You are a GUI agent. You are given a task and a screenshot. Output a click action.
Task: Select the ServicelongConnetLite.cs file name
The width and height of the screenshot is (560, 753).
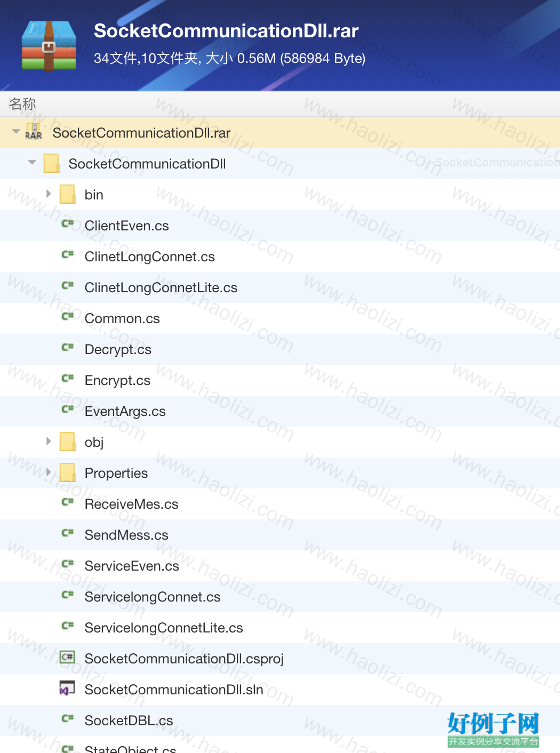(164, 628)
